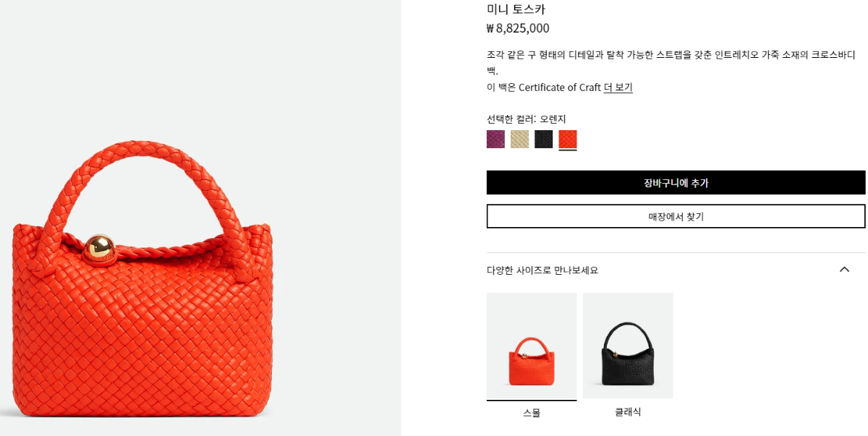Select the purple color swatch
Image resolution: width=868 pixels, height=436 pixels.
click(x=495, y=139)
